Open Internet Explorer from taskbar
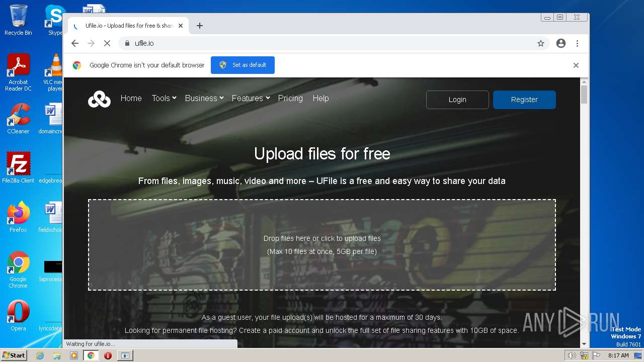Screen dimensions: 644x362 40,355
